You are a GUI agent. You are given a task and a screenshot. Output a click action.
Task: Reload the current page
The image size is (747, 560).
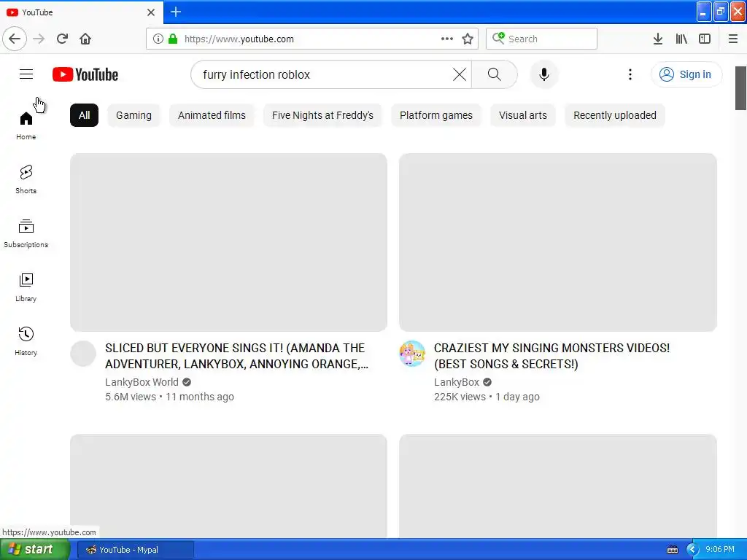[x=63, y=39]
